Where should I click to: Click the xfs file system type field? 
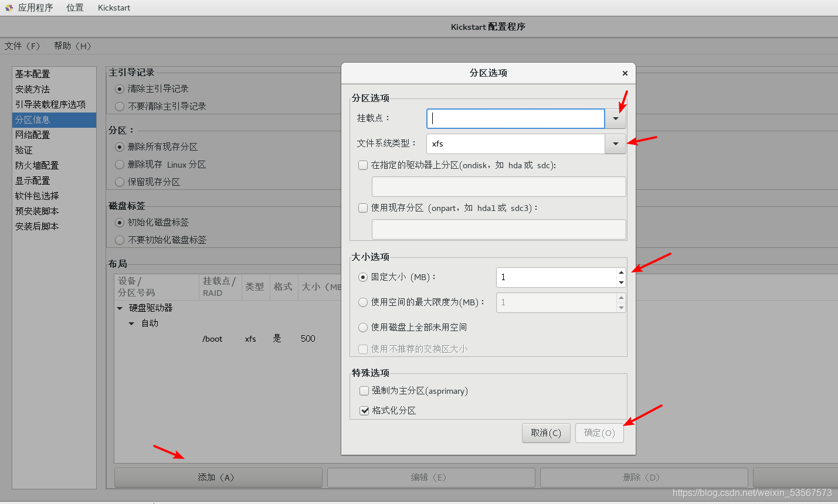point(515,144)
